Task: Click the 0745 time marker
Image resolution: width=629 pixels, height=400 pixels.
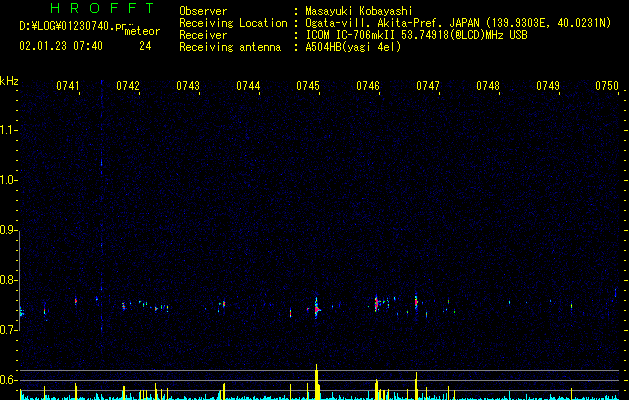Action: [x=308, y=86]
